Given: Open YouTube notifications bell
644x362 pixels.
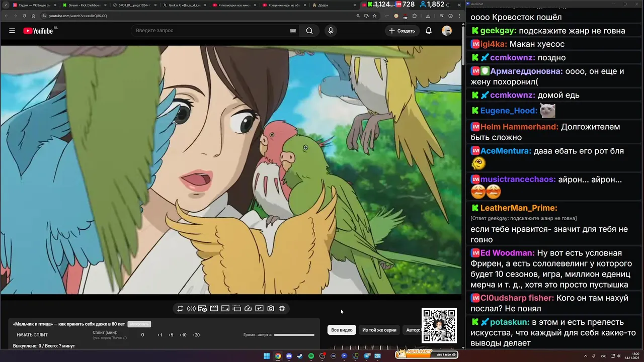Looking at the screenshot, I should (x=429, y=31).
